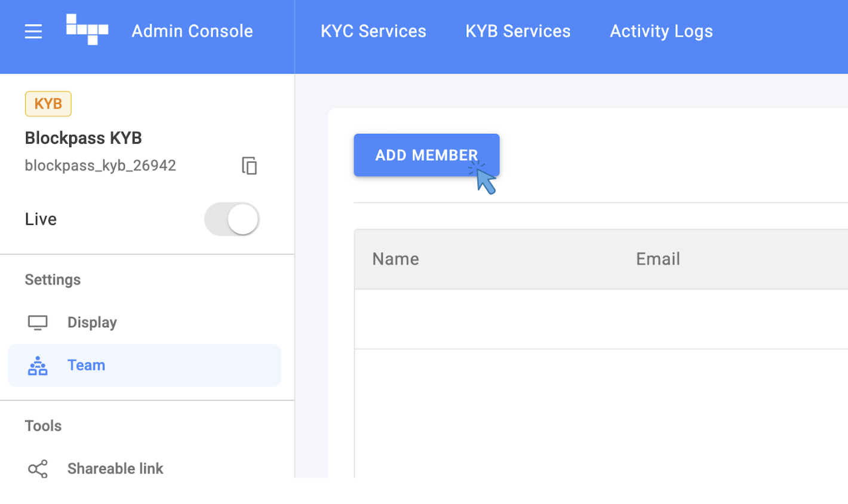Viewport: 848px width, 504px height.
Task: Open the KYC Services tab
Action: (x=373, y=31)
